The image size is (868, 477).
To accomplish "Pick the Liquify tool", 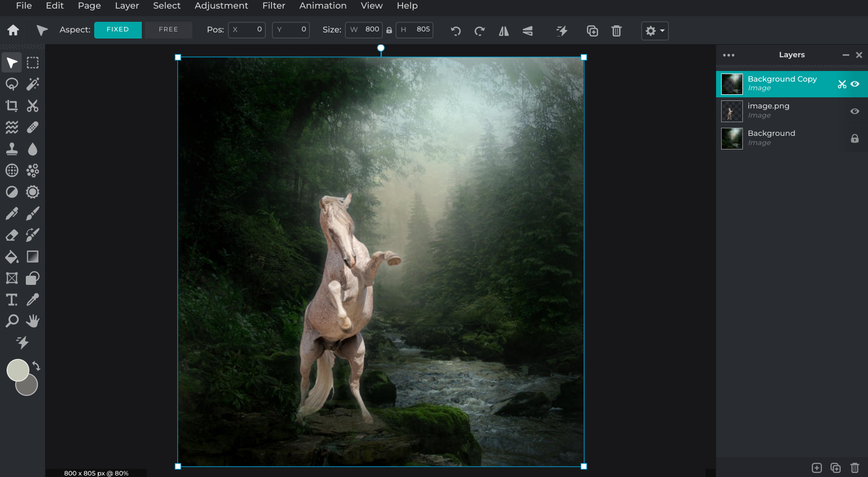I will click(x=12, y=127).
